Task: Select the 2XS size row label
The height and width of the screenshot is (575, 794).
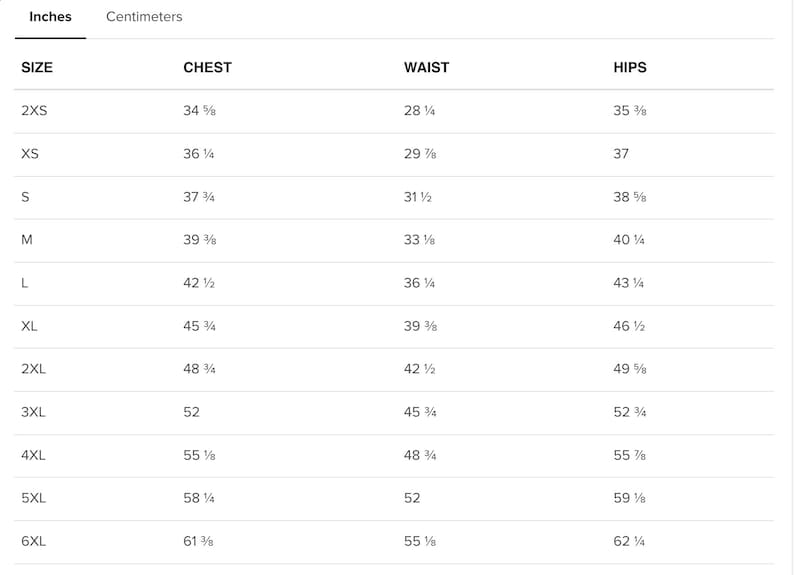Action: [34, 111]
